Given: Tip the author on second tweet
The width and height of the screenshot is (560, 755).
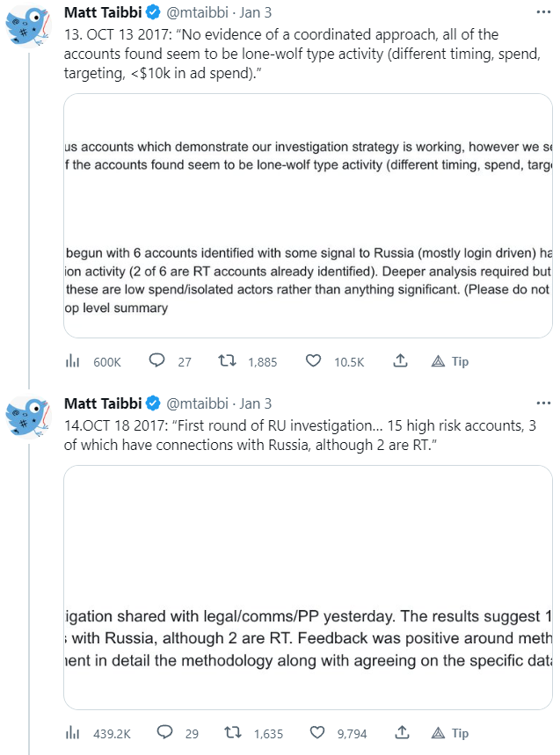Looking at the screenshot, I should pyautogui.click(x=450, y=733).
